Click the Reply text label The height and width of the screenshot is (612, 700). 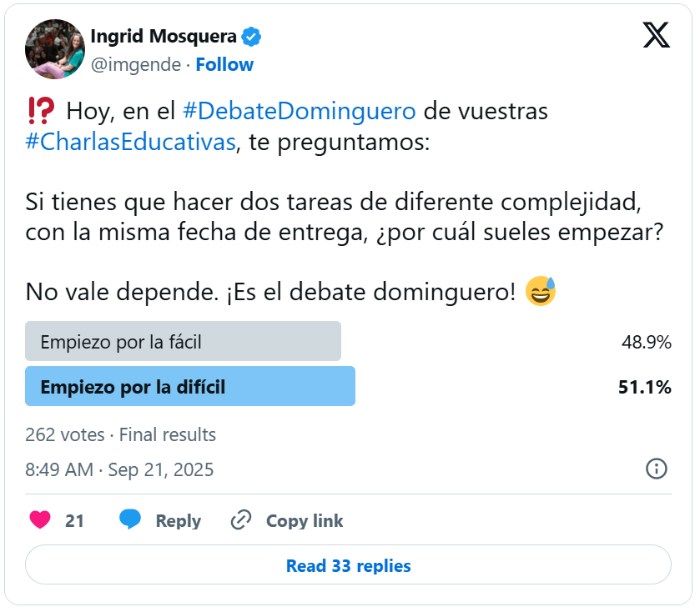[178, 521]
